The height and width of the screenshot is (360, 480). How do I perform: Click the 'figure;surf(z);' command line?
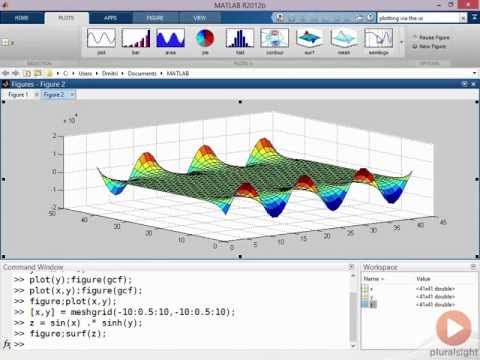68,334
